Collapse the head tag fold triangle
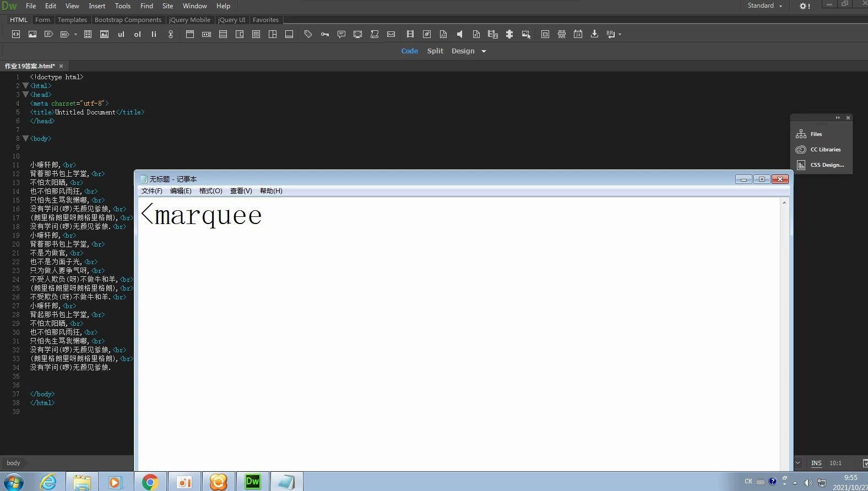Image resolution: width=868 pixels, height=491 pixels. pos(25,95)
